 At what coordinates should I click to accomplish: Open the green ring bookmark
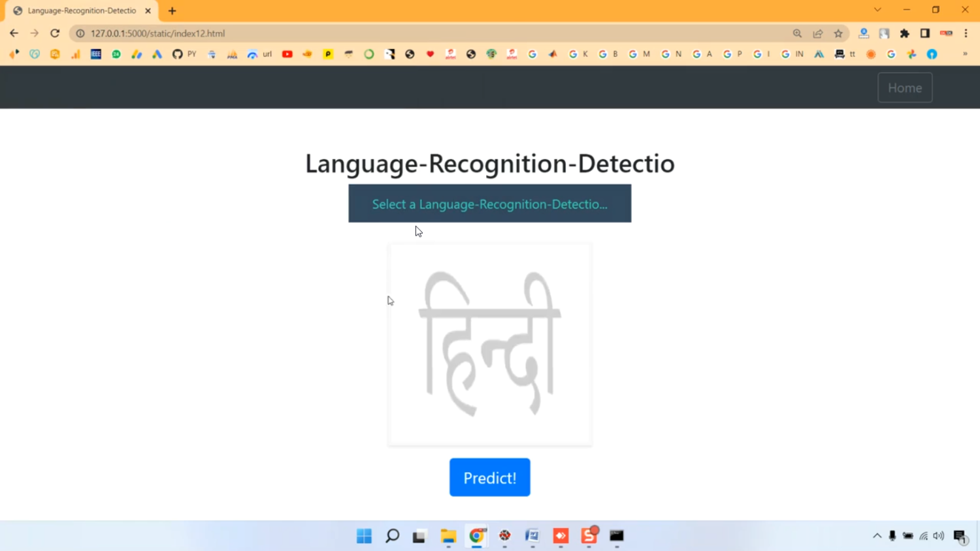[369, 54]
